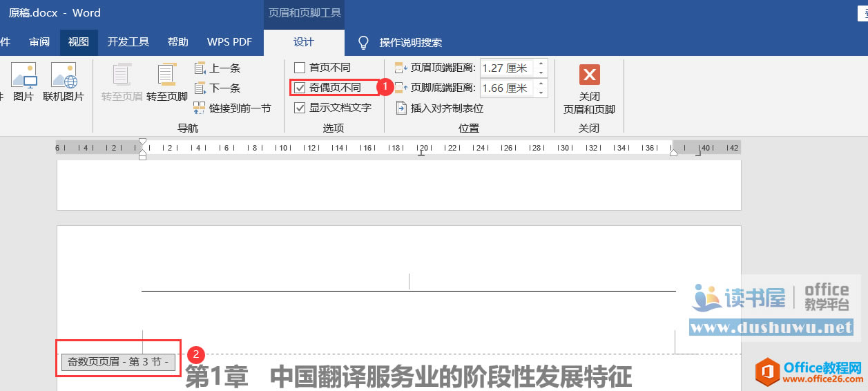Open the 审阅 ribbon tab
This screenshot has width=868, height=391.
pos(39,42)
